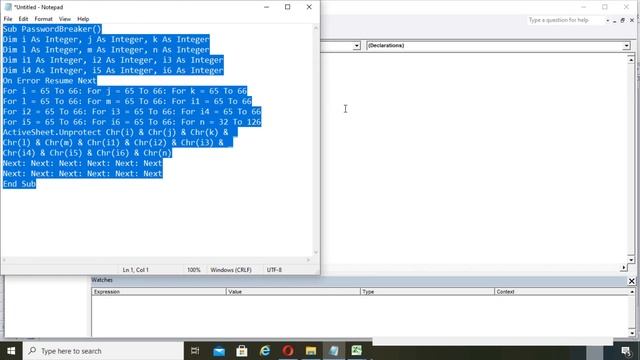
Task: Click Notepad's vertical scrollbar down arrow
Action: (x=316, y=252)
